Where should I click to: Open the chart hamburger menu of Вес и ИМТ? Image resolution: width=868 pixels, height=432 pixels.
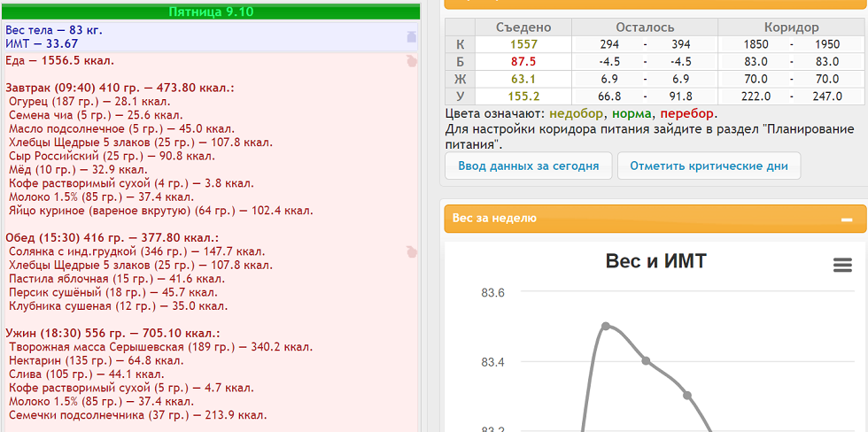[x=842, y=266]
